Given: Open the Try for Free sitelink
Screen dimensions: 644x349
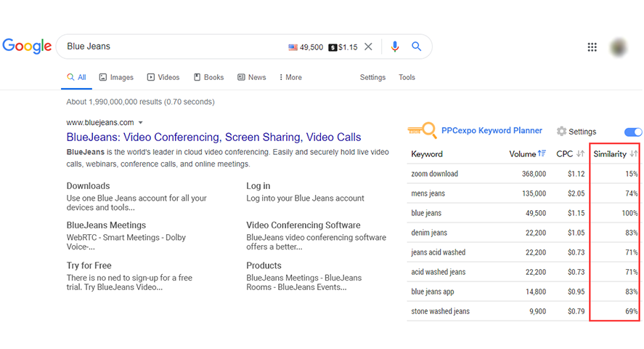Looking at the screenshot, I should [x=89, y=265].
